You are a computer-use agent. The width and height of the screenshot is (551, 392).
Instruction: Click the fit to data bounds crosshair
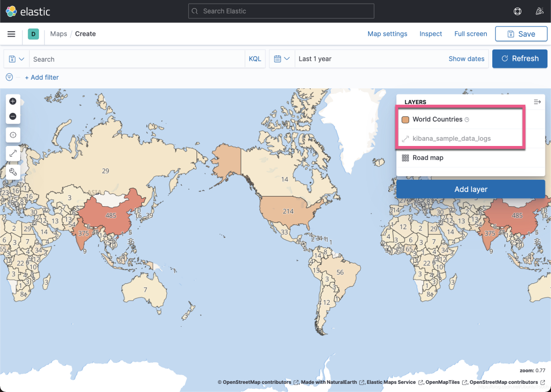click(13, 135)
